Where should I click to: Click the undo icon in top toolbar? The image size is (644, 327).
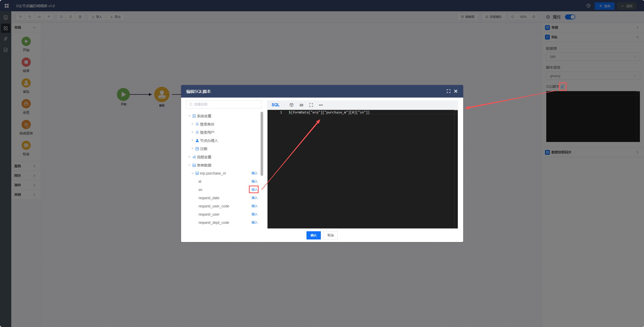point(61,17)
